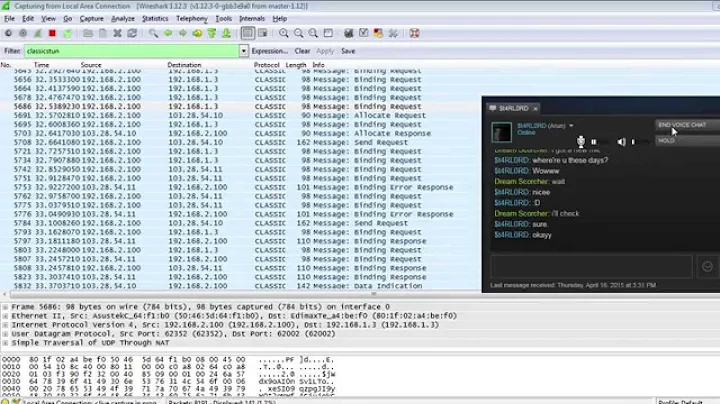Jump to the first packet
This screenshot has height=404, width=720.
point(212,33)
